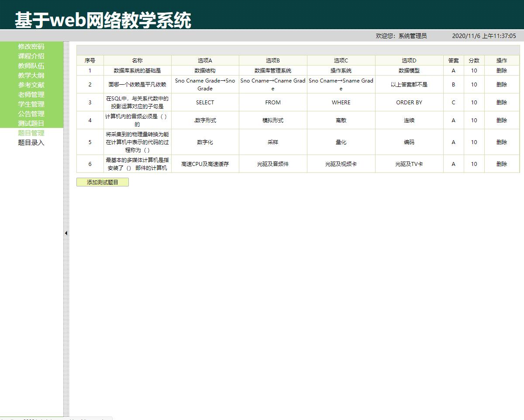
Task: Browse 参考文献 references
Action: 31,85
